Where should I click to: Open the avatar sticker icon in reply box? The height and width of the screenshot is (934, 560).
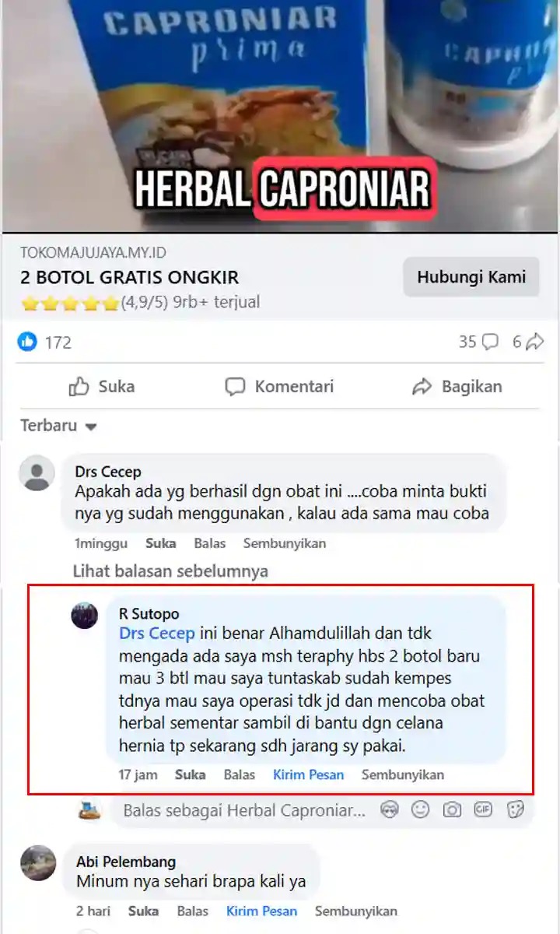pyautogui.click(x=390, y=810)
